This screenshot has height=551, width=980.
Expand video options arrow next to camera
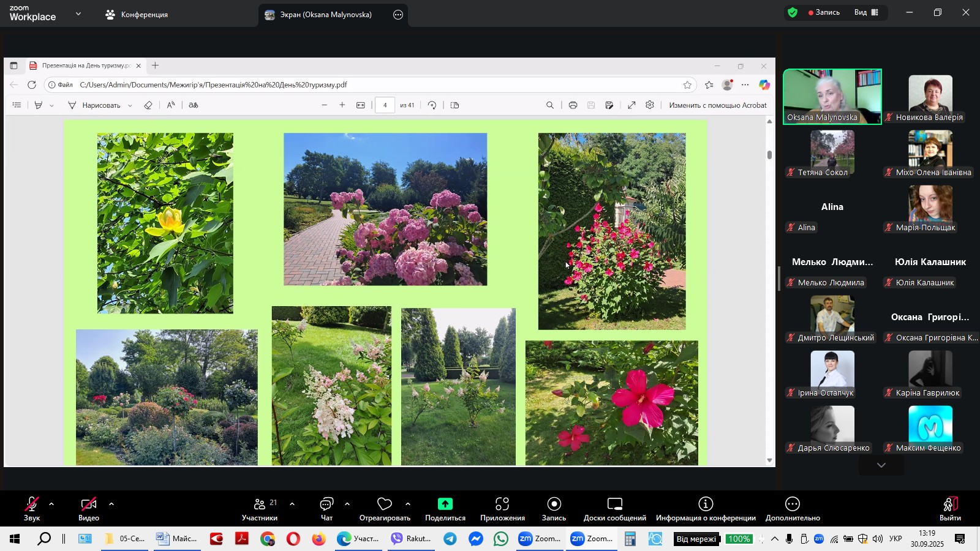click(111, 504)
